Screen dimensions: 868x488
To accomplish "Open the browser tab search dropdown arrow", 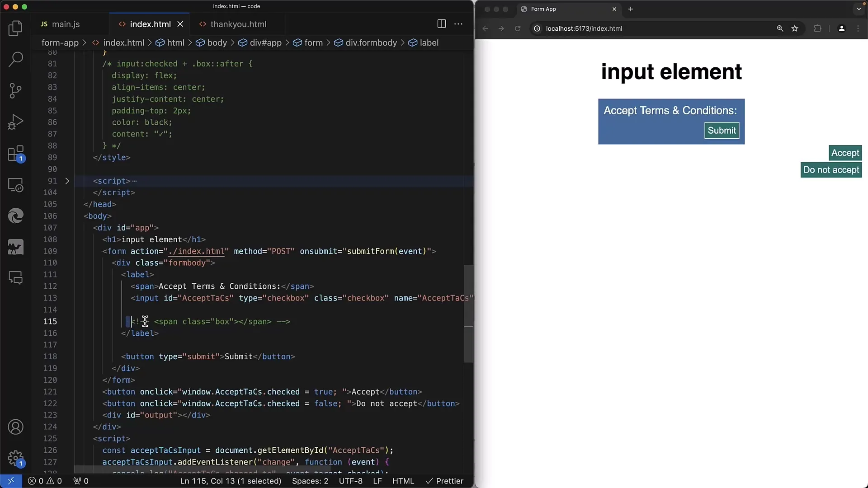I will 859,9.
